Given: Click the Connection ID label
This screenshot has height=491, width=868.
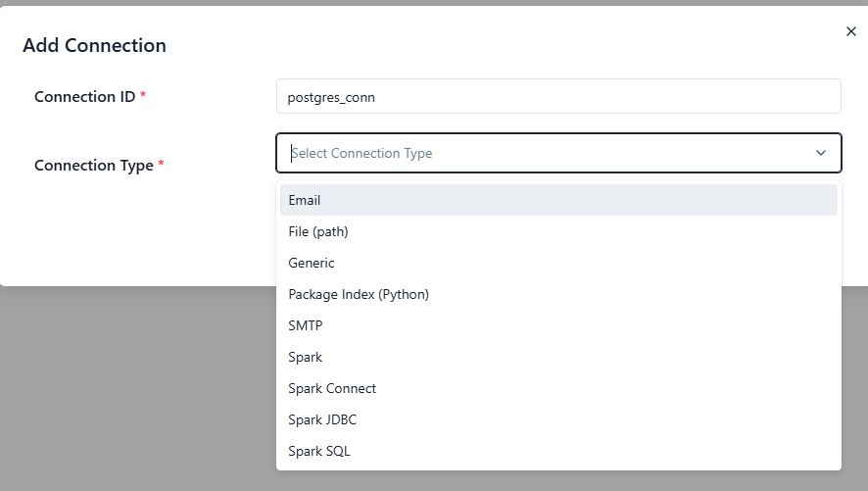Looking at the screenshot, I should [x=84, y=97].
